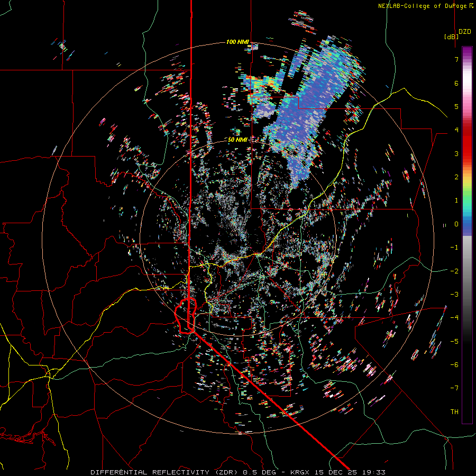Click the TH threshold label on legend
The width and height of the screenshot is (476, 476).
[x=454, y=412]
